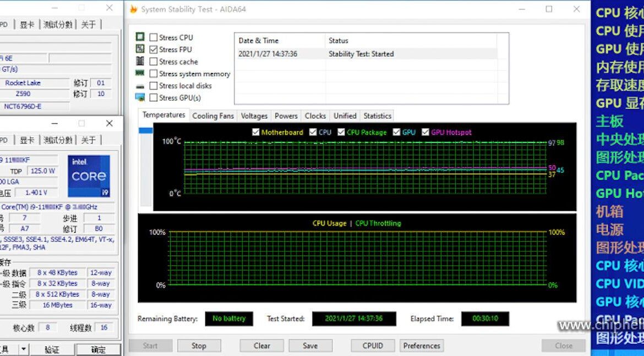Switch to the Statistics tab
This screenshot has width=644, height=356.
coord(376,116)
